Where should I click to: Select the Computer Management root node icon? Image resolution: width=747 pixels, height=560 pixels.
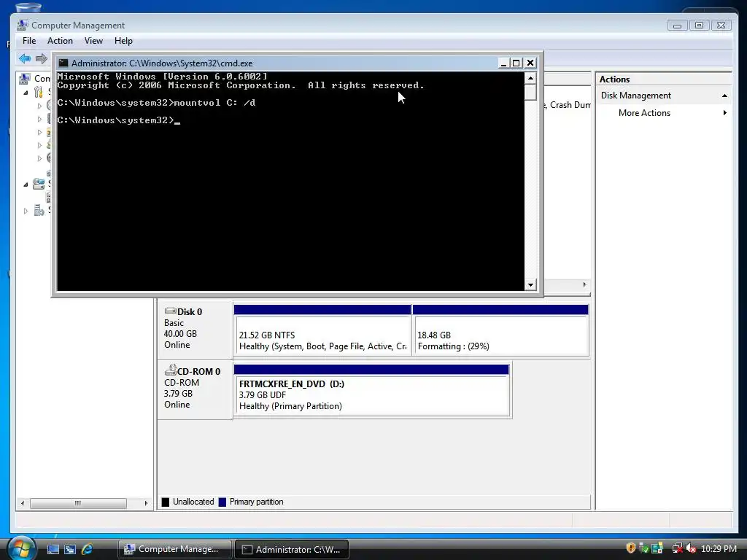point(24,78)
